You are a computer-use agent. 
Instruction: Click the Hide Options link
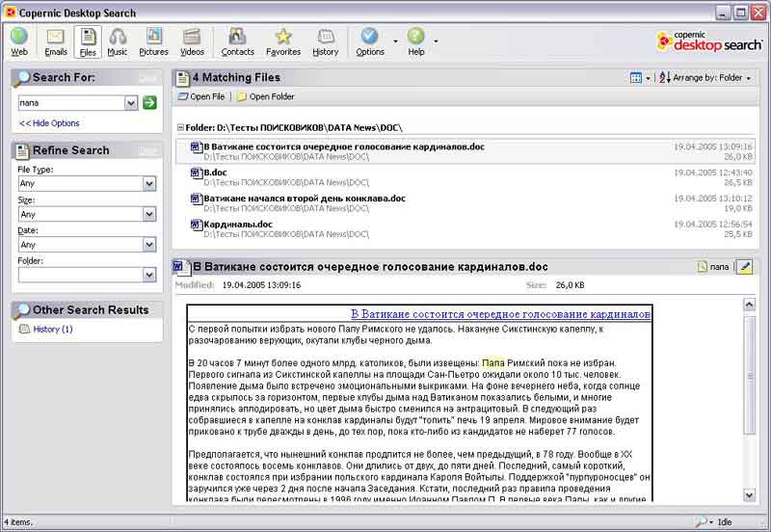click(x=49, y=123)
